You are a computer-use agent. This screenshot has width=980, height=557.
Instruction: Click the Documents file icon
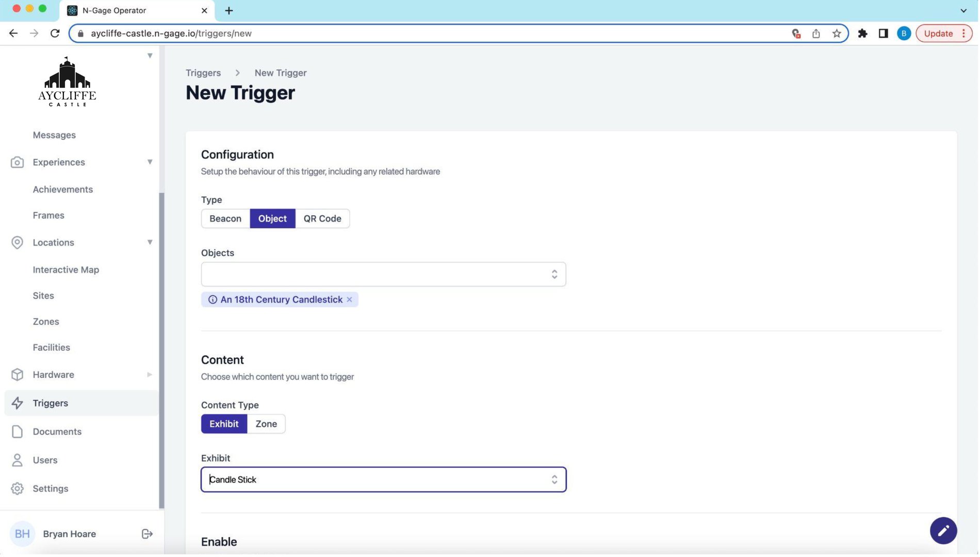(x=17, y=432)
